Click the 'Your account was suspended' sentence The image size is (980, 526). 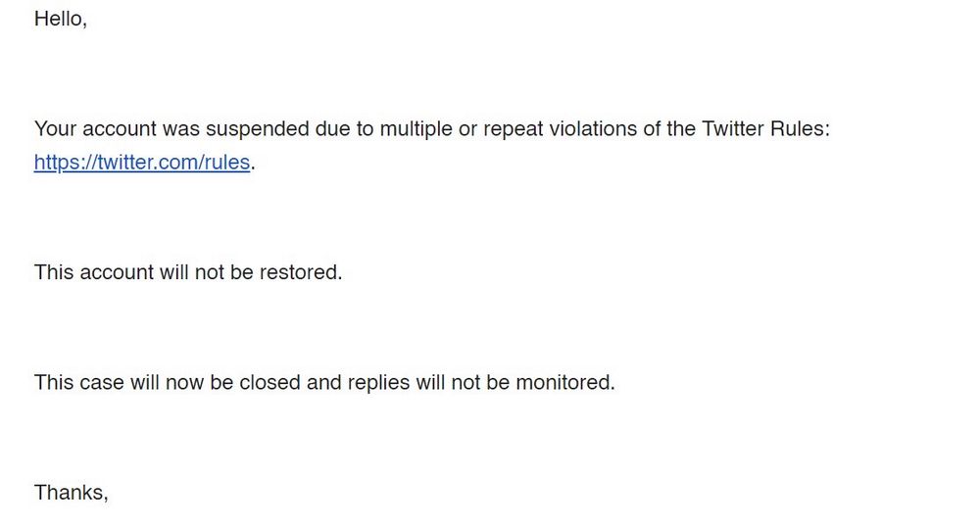[431, 129]
